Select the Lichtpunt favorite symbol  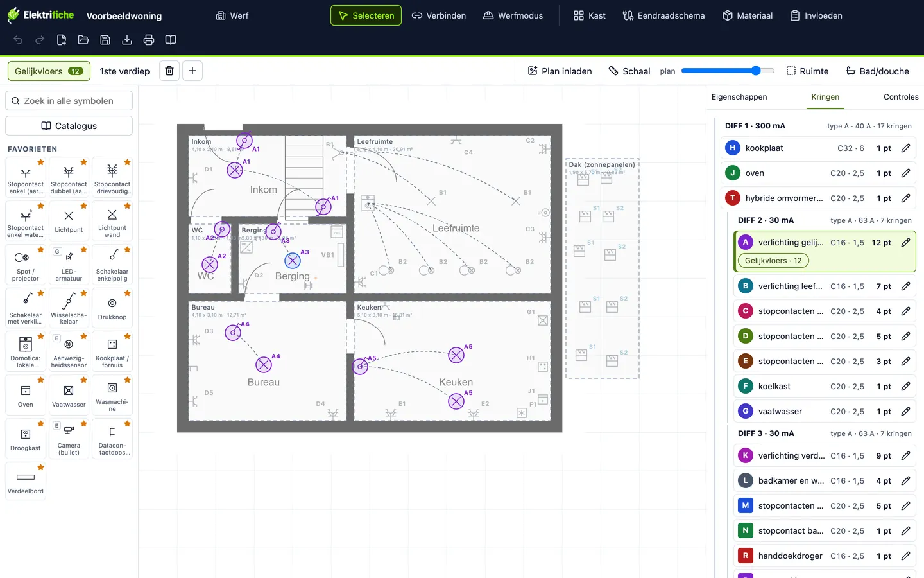(x=69, y=221)
